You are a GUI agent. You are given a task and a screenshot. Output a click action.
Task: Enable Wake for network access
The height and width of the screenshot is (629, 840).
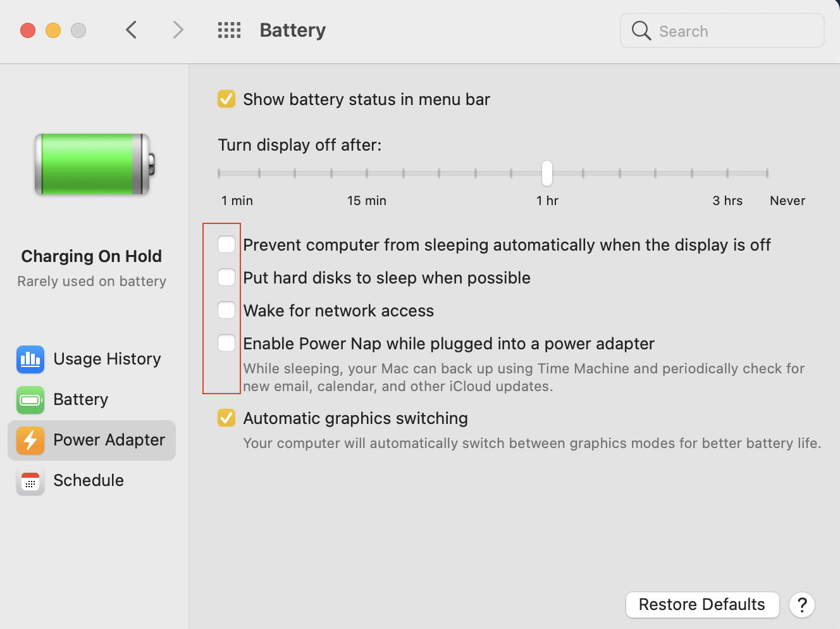click(x=226, y=311)
